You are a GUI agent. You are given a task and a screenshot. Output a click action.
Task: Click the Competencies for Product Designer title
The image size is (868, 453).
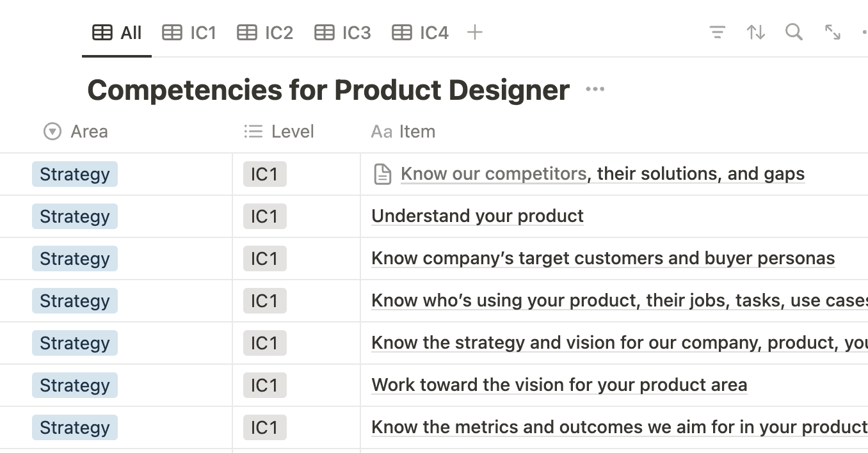[328, 90]
